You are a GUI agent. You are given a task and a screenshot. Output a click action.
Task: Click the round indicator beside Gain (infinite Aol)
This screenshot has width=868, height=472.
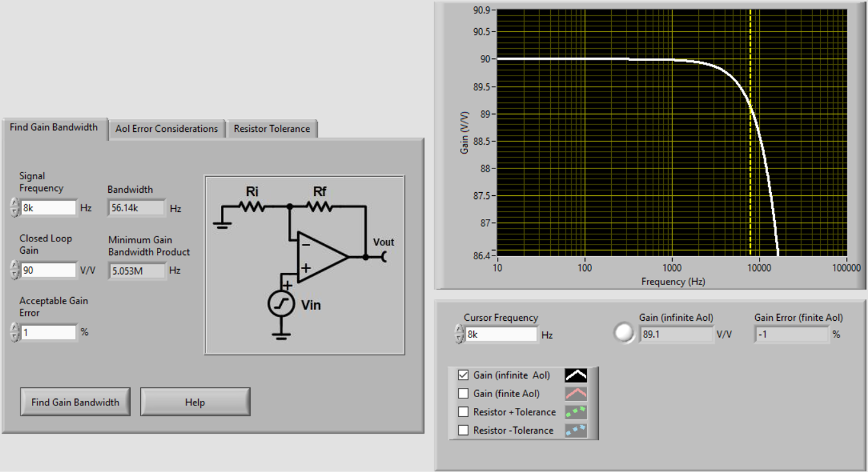624,333
